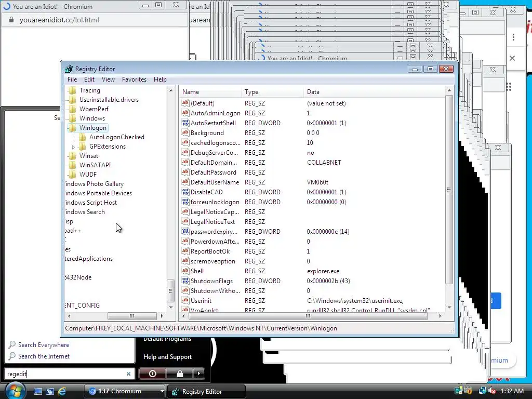Click the Search Everywhere link in Start menu
Image resolution: width=532 pixels, height=399 pixels.
(44, 345)
